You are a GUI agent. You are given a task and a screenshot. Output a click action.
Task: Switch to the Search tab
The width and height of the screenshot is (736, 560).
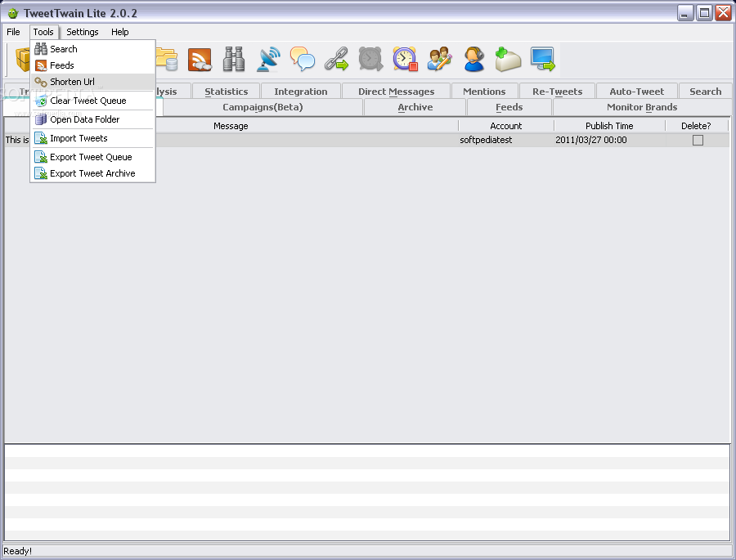[705, 92]
